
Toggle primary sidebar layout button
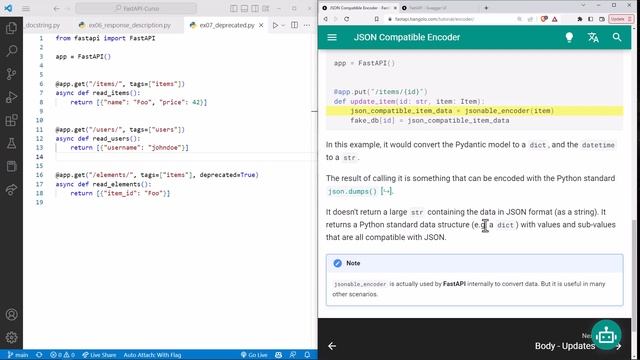[x=234, y=8]
